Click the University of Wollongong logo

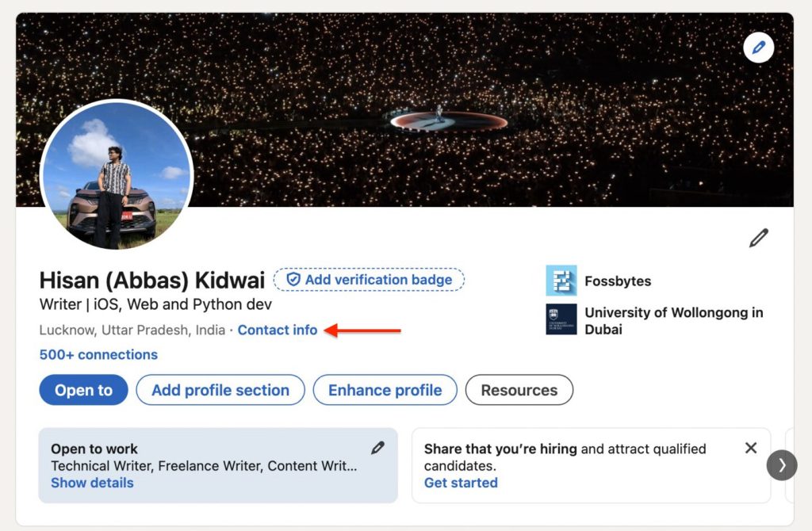[x=561, y=319]
